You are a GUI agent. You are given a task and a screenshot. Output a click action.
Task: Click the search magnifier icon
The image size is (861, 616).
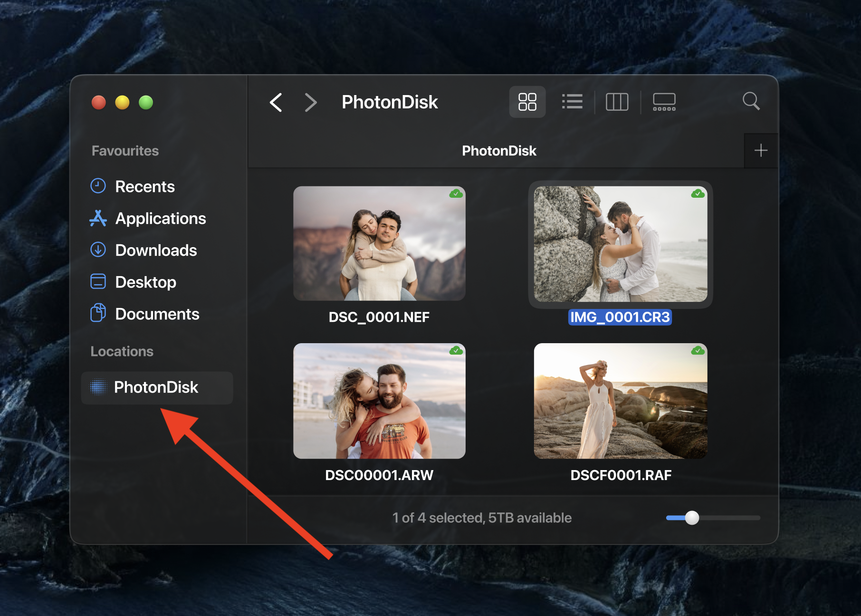tap(751, 101)
